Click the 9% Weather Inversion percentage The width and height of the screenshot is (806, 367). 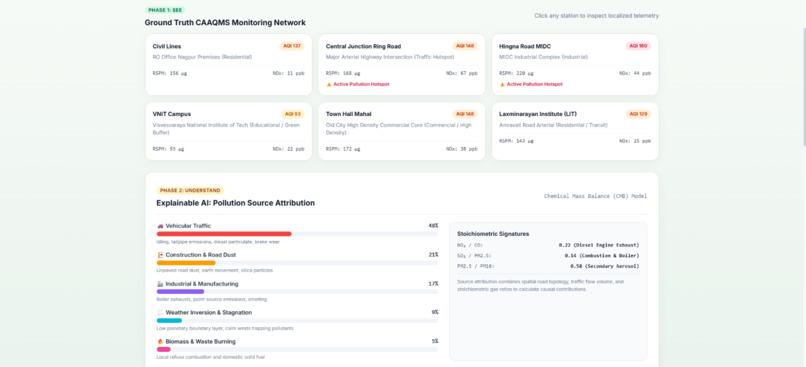click(x=435, y=313)
